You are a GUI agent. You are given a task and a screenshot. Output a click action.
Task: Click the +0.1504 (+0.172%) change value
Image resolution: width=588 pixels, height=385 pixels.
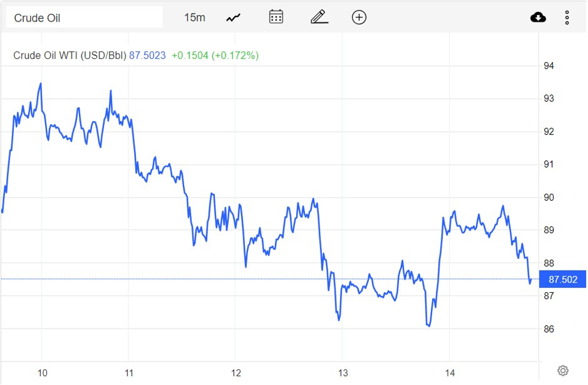[x=215, y=55]
